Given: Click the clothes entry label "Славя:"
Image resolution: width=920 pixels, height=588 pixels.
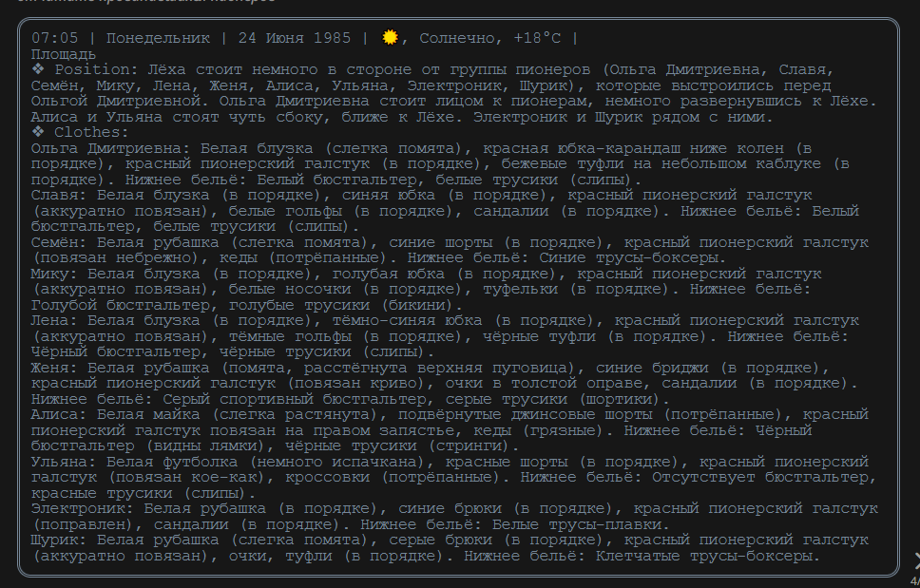Looking at the screenshot, I should (x=59, y=196).
